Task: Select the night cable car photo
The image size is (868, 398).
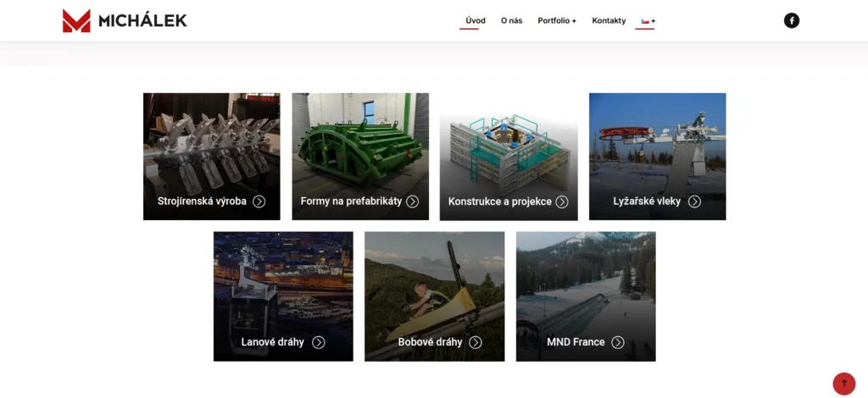Action: 283,296
